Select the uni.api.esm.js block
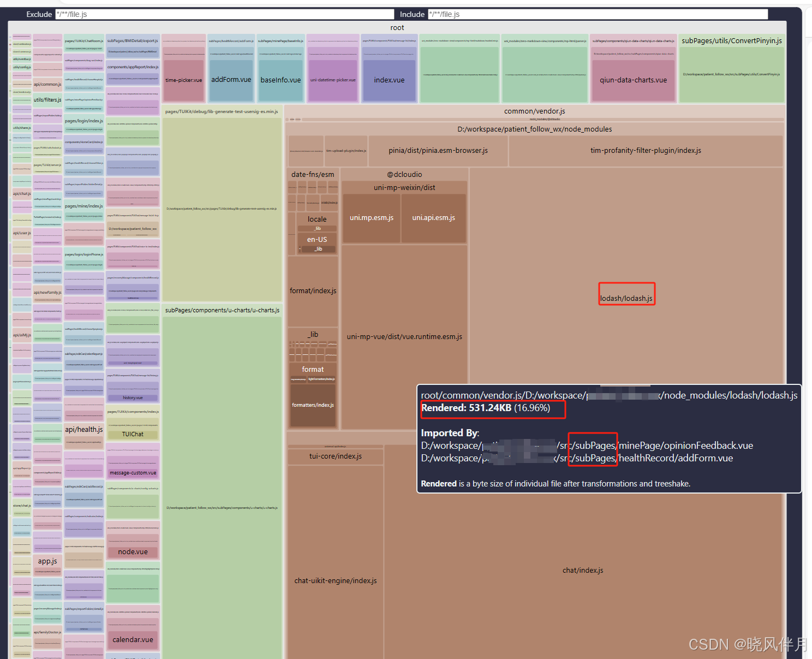 pyautogui.click(x=434, y=218)
